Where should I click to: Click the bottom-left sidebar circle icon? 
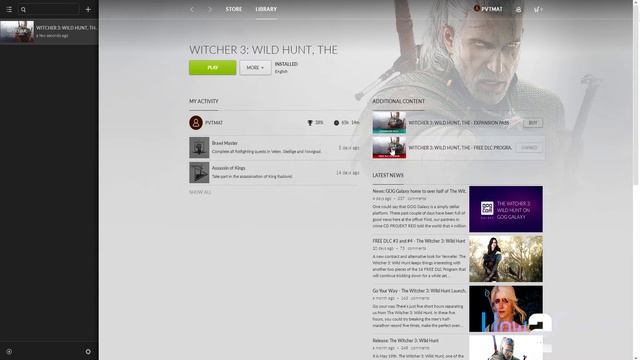(9, 351)
